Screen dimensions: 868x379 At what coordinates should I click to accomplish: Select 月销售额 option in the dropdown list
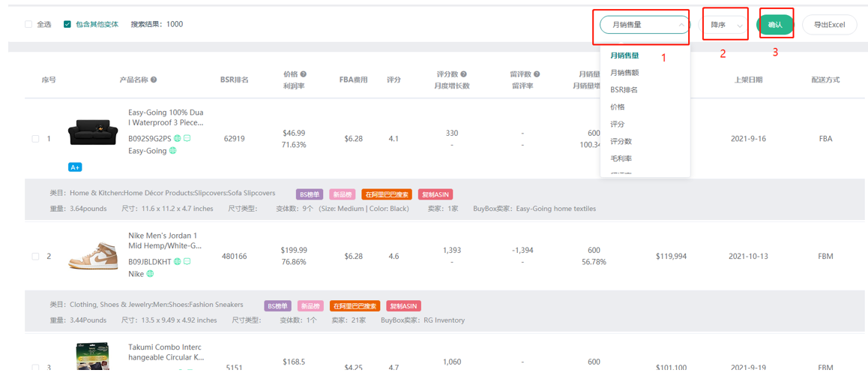(624, 73)
